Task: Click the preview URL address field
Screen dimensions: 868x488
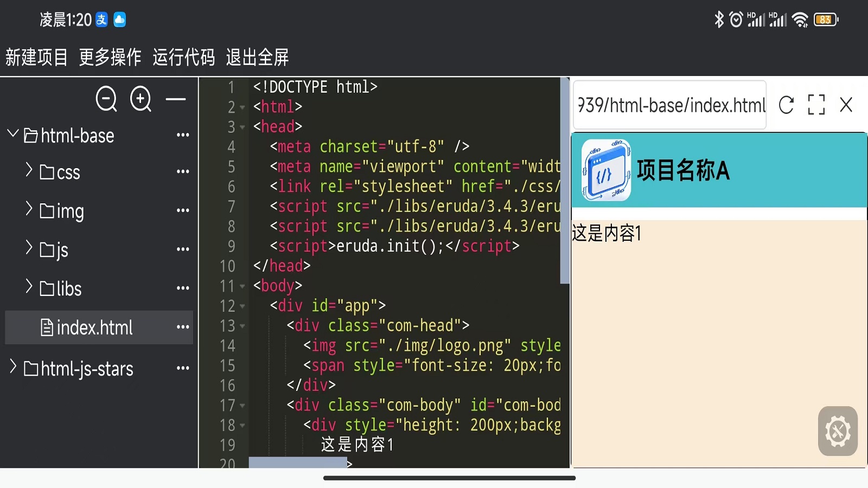Action: (670, 105)
